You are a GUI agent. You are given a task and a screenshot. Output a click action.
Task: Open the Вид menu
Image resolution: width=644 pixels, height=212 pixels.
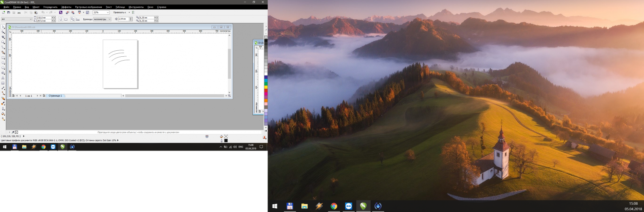click(x=27, y=7)
